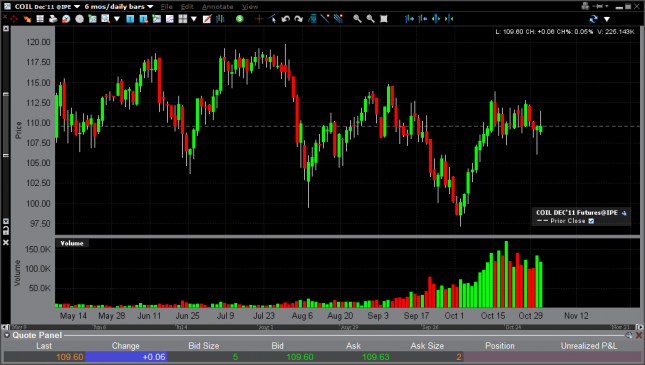Viewport: 645px width, 365px height.
Task: Toggle the Prior Close checkbox
Action: pyautogui.click(x=591, y=221)
